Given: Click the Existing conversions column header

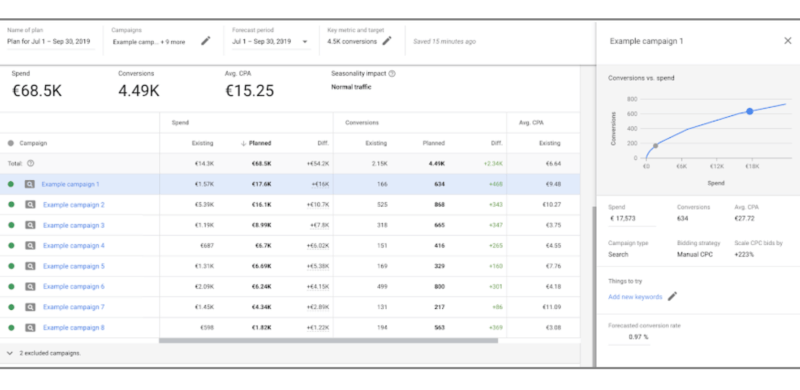Looking at the screenshot, I should point(376,143).
